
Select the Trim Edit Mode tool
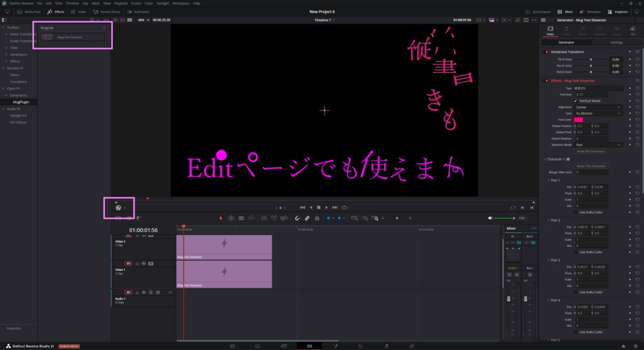[231, 218]
